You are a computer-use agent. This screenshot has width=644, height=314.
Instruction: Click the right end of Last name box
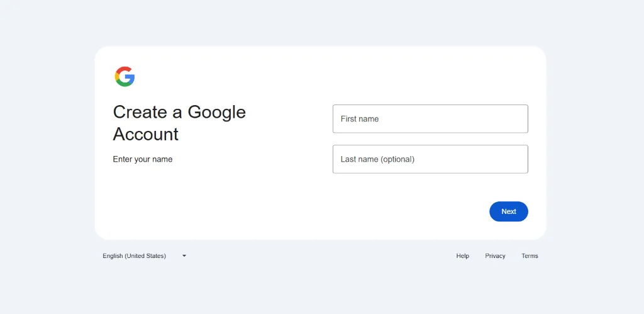point(519,159)
